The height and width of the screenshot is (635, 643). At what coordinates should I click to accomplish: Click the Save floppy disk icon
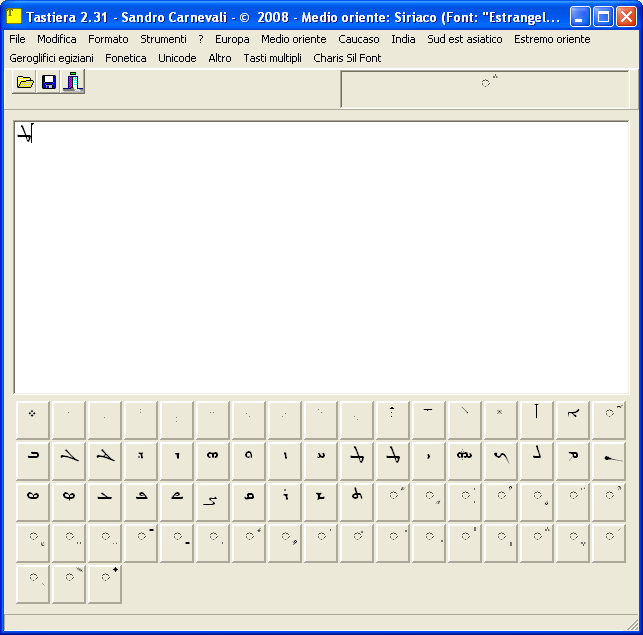coord(49,82)
